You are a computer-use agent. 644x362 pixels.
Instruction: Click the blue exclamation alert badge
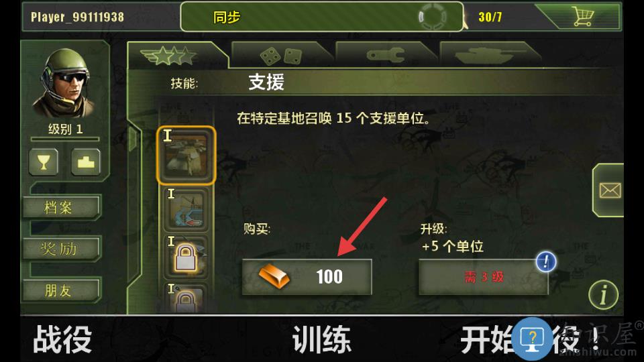546,261
